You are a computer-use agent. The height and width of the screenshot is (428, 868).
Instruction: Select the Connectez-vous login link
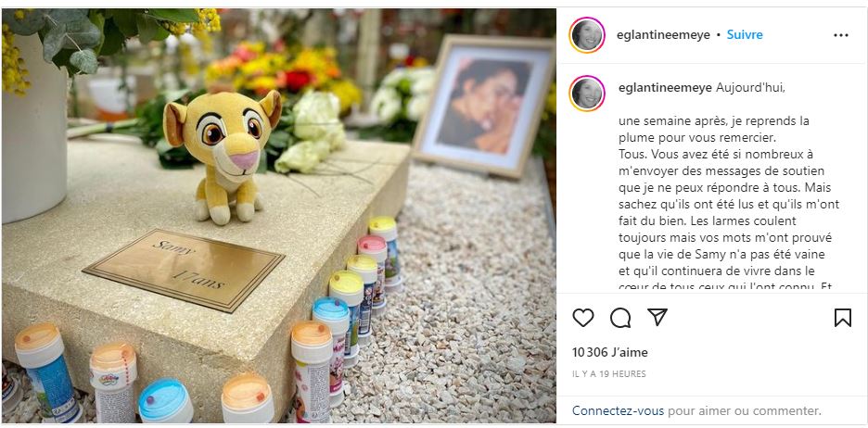[618, 410]
